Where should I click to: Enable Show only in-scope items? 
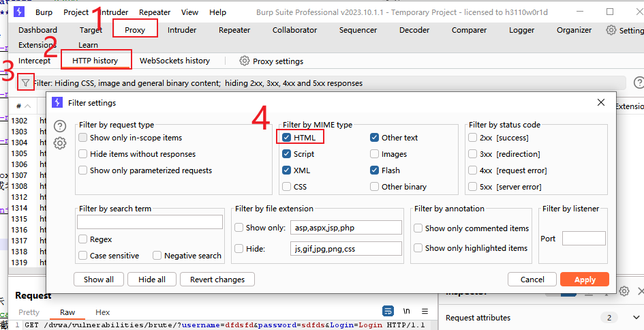[83, 138]
